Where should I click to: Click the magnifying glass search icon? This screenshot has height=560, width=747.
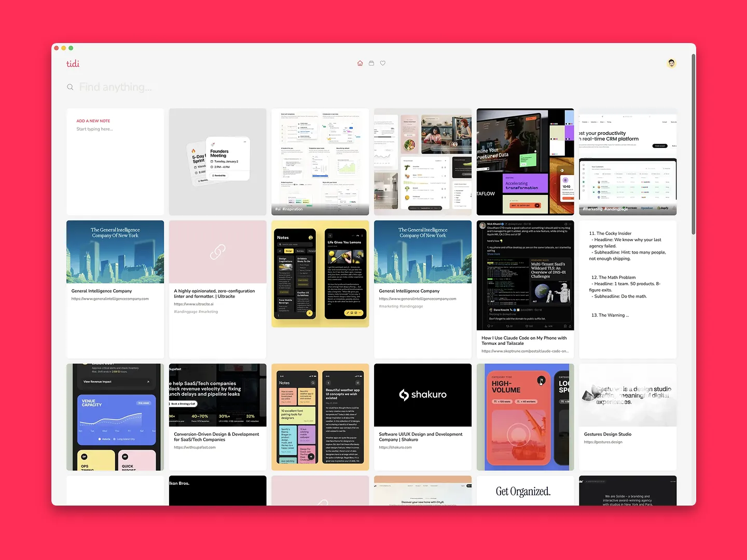pyautogui.click(x=70, y=87)
